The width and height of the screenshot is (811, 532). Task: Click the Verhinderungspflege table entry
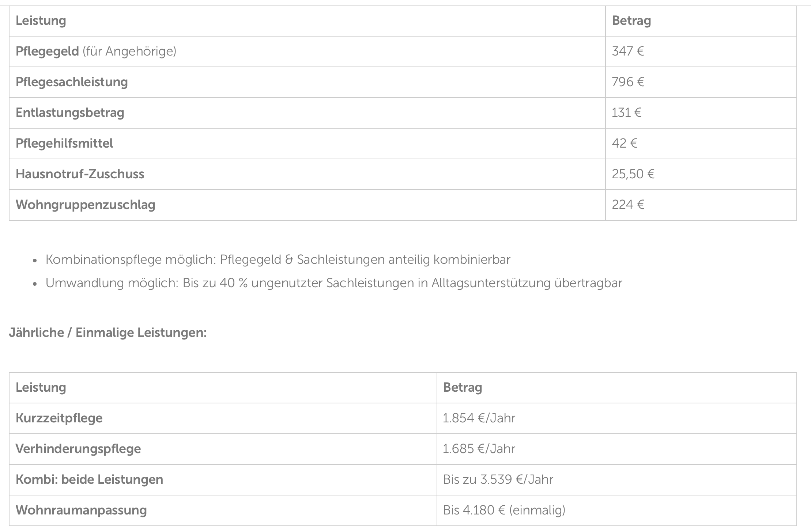78,449
